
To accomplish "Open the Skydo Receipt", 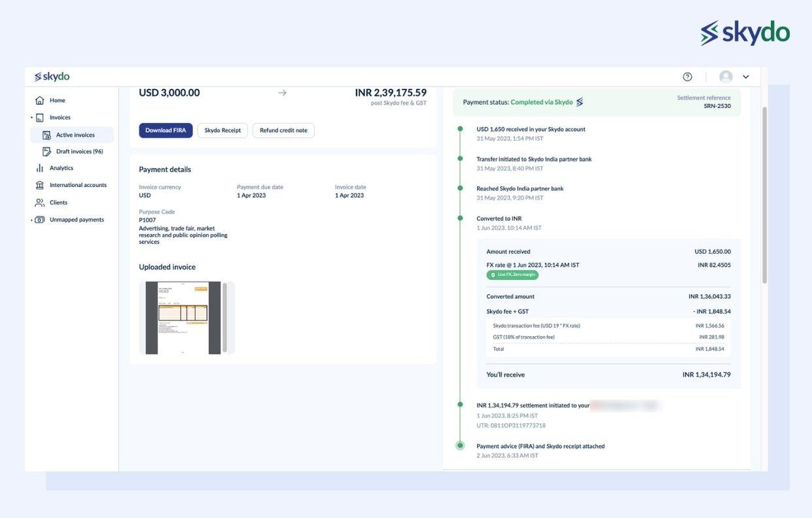I will coord(222,129).
